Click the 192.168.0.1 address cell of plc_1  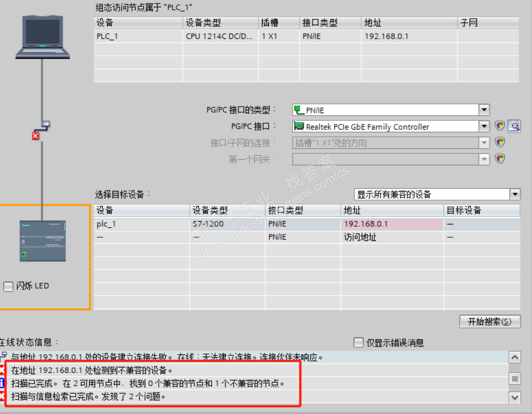(392, 224)
